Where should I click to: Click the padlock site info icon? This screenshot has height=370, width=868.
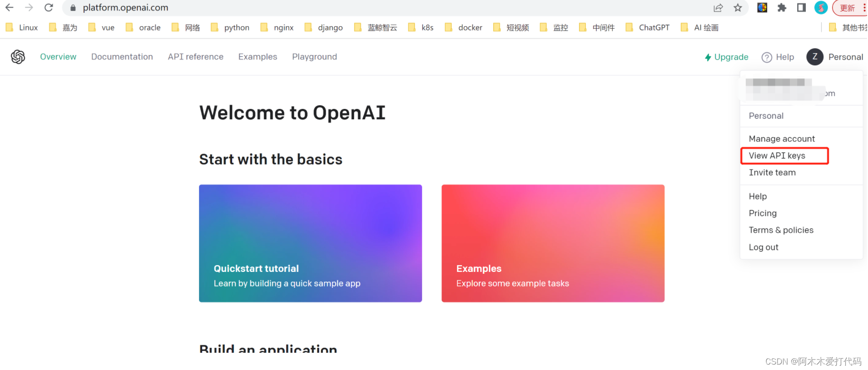pyautogui.click(x=73, y=8)
